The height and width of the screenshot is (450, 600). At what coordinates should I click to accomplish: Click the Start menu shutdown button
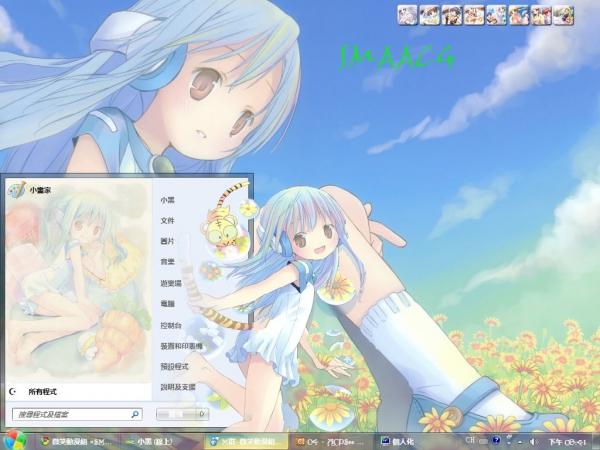click(176, 414)
